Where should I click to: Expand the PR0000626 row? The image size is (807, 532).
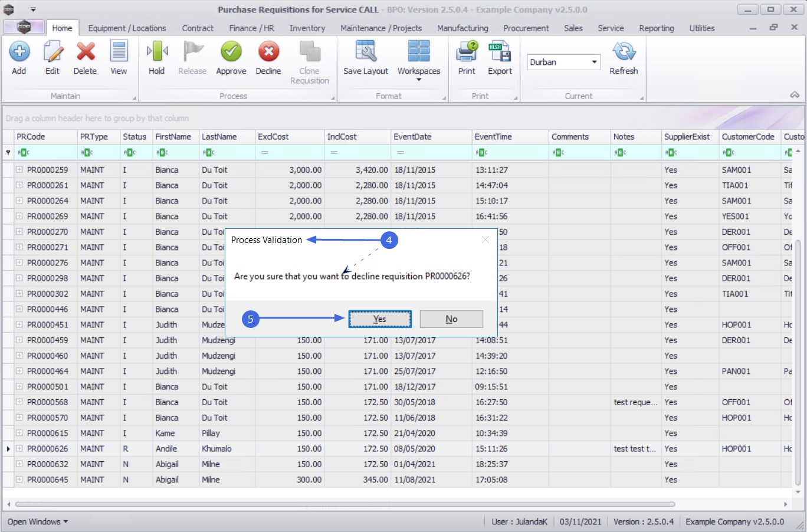click(19, 448)
